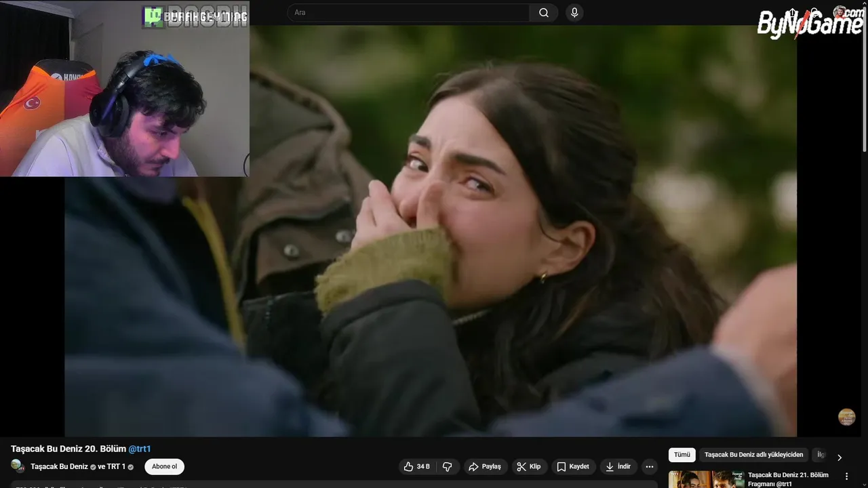
Task: Show more filter chips with right arrow
Action: tap(840, 457)
